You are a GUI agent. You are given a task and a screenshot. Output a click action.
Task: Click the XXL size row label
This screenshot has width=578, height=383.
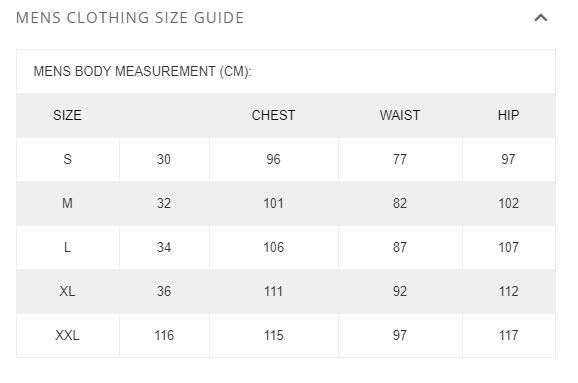(67, 335)
